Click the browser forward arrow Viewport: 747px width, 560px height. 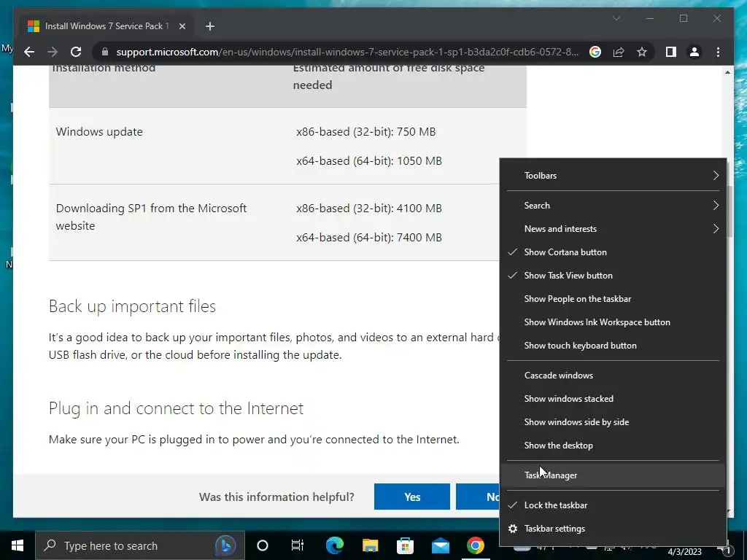click(x=53, y=52)
